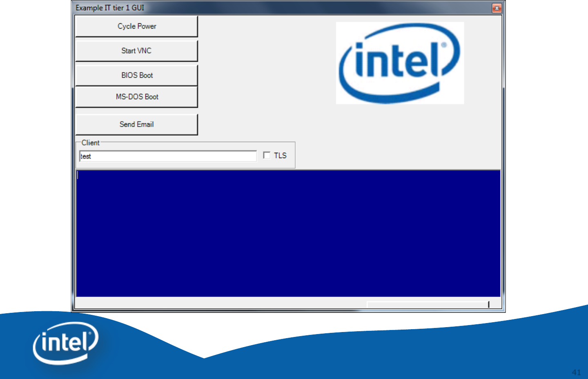The image size is (588, 379).
Task: Enable the TLS checkbox
Action: point(267,155)
